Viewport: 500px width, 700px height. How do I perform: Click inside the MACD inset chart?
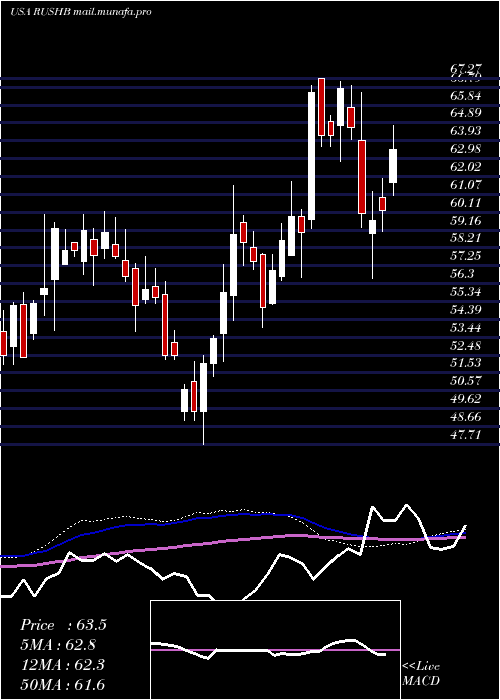275,650
